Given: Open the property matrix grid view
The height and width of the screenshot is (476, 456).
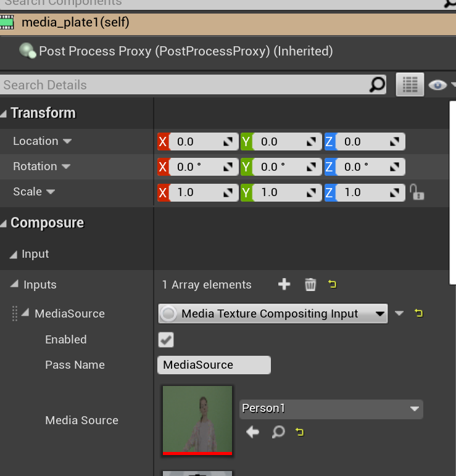Looking at the screenshot, I should [x=410, y=85].
